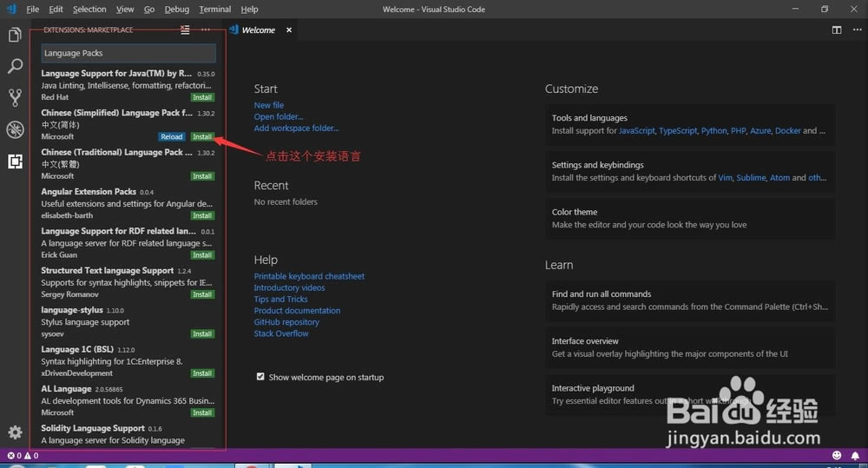Open the Extensions view icon
Screen dimensions: 868x468
15,161
